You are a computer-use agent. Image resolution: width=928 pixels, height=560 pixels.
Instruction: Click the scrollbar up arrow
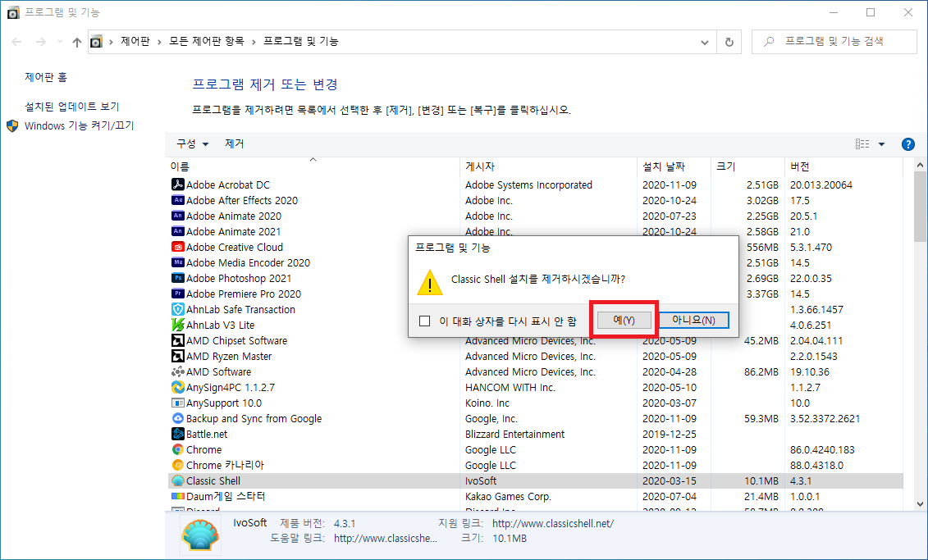(x=920, y=165)
